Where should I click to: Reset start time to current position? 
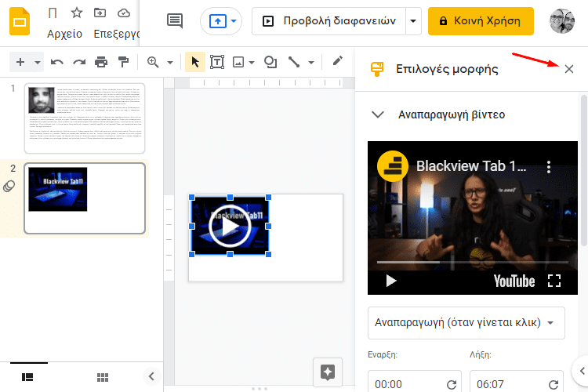click(x=452, y=384)
